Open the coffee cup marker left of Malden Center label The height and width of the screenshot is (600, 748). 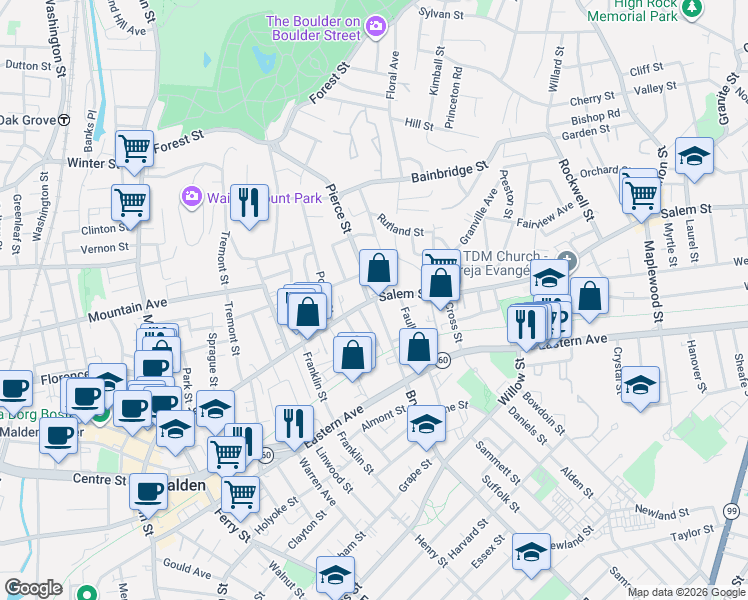coord(59,438)
